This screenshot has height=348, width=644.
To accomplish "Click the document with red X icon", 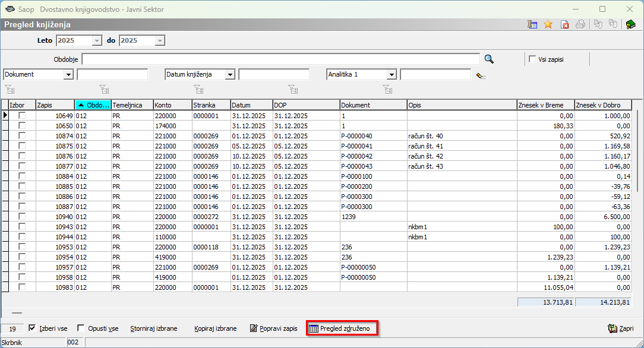I will pos(564,24).
